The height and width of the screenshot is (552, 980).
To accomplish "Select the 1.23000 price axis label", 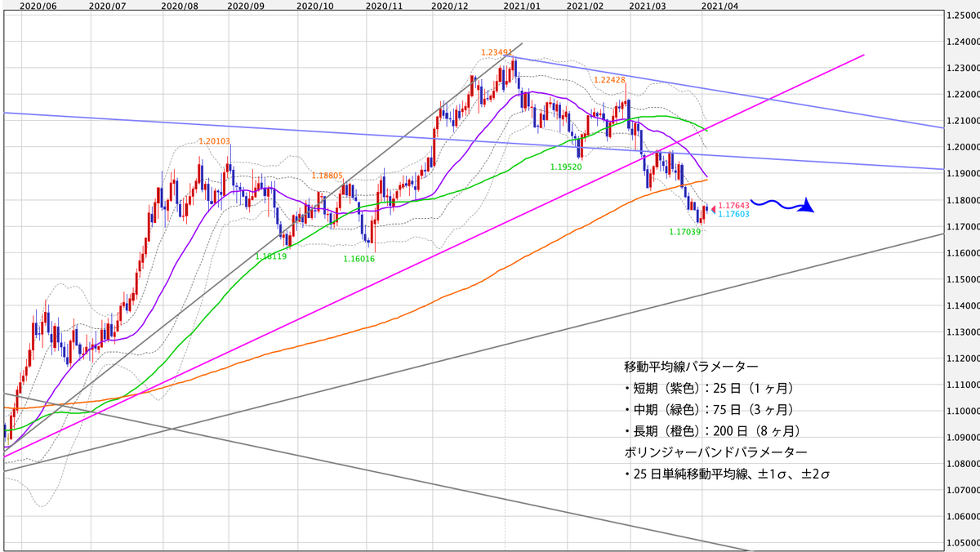I will pyautogui.click(x=962, y=68).
